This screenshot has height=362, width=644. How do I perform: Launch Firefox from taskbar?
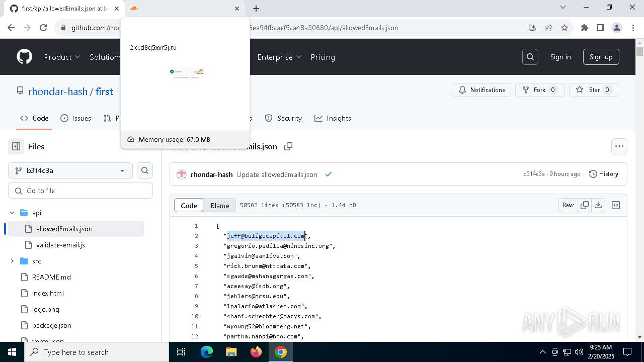point(256,352)
